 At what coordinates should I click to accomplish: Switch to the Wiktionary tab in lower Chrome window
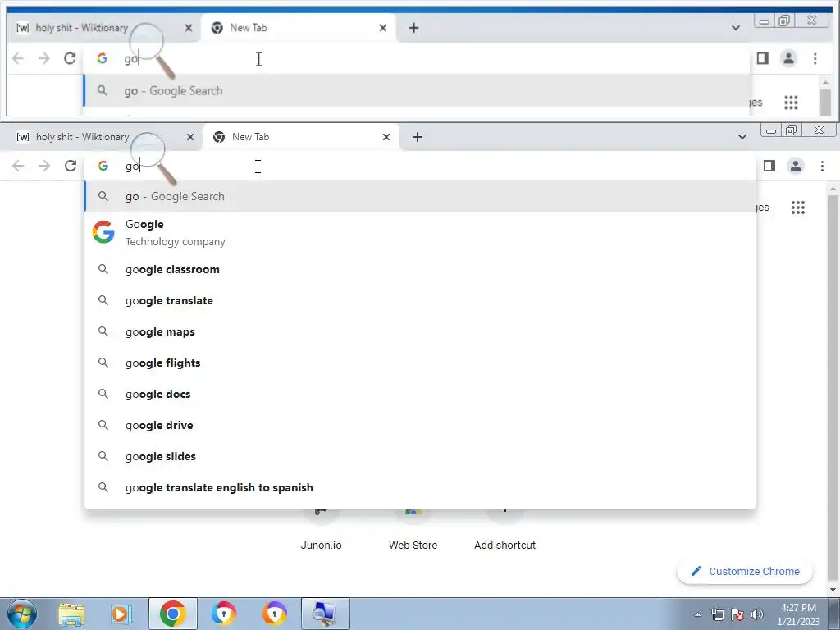101,137
